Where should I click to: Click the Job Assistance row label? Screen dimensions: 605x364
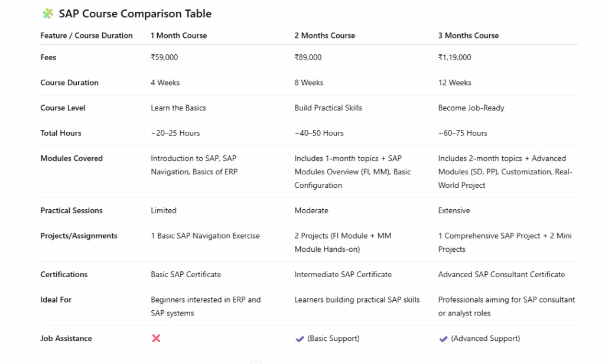66,339
